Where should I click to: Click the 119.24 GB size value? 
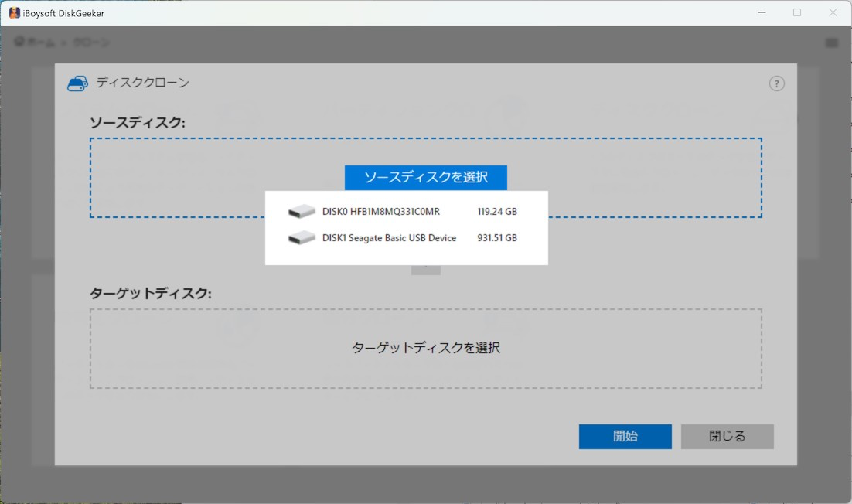(496, 211)
